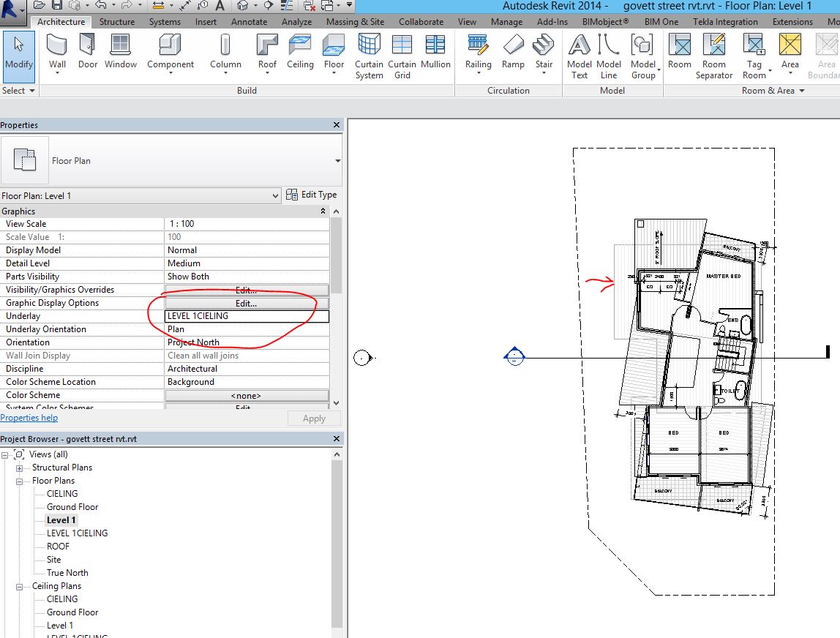The width and height of the screenshot is (840, 638).
Task: Select Level 1 in the Project Browser
Action: (x=61, y=519)
